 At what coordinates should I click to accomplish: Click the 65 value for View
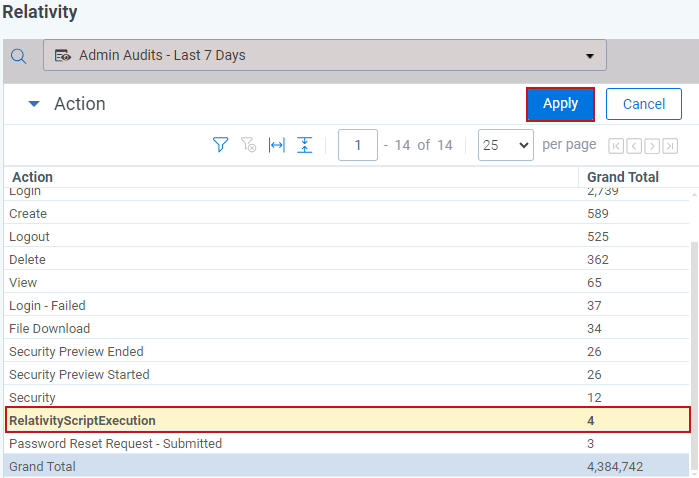click(x=594, y=283)
